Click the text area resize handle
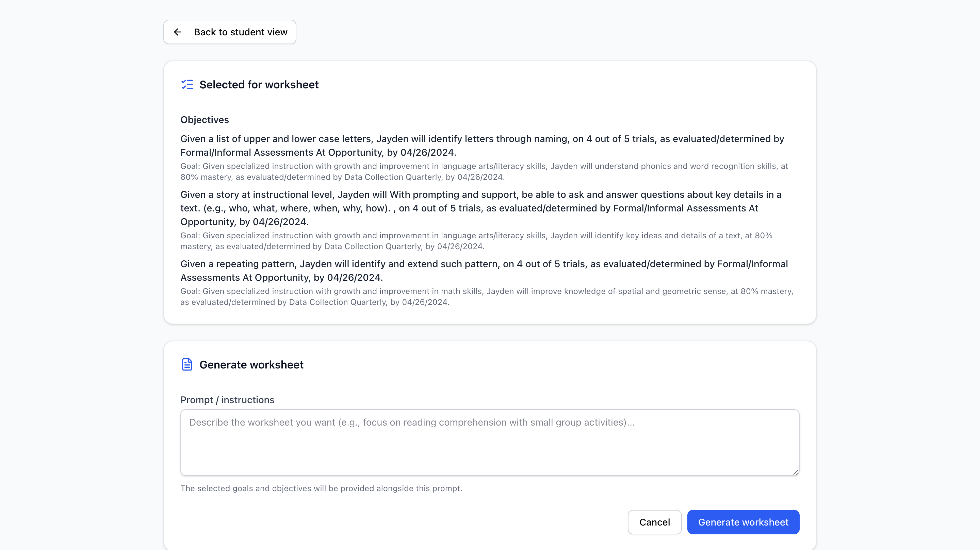This screenshot has width=980, height=550. click(796, 472)
